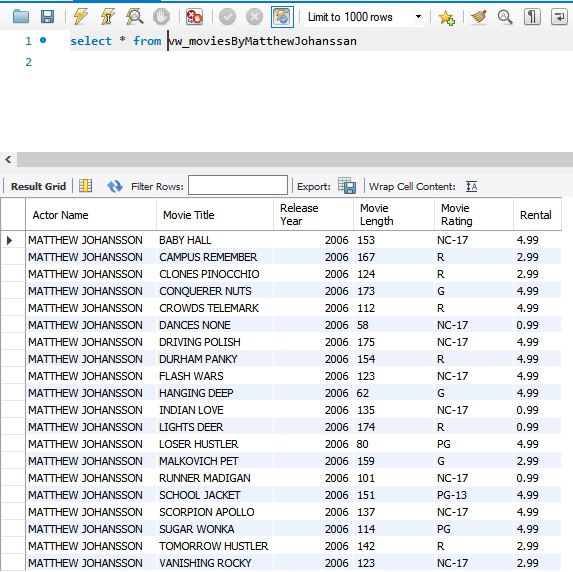This screenshot has height=572, width=573.
Task: Select the DANCES NONE cell
Action: (x=215, y=325)
